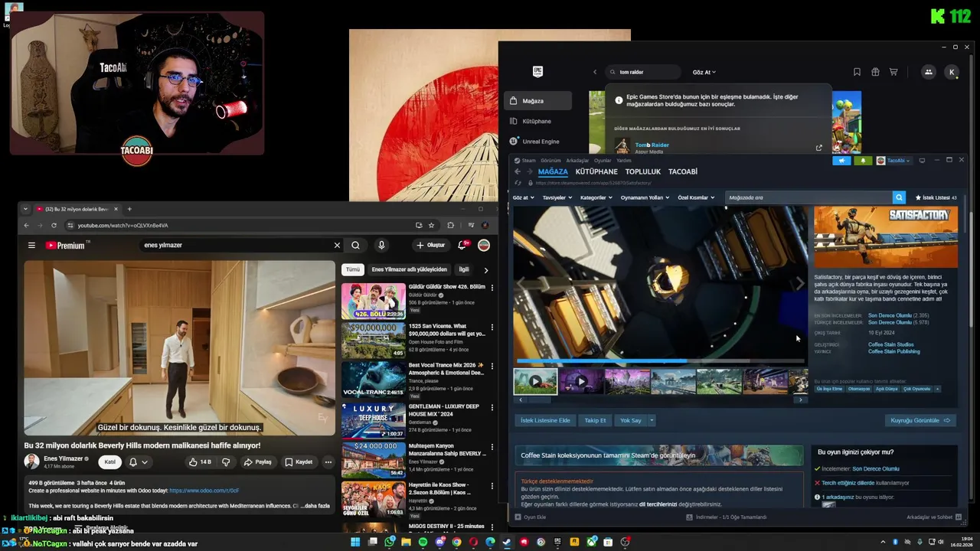Click Windows Start button
Screen dimensions: 980x551
(355, 542)
